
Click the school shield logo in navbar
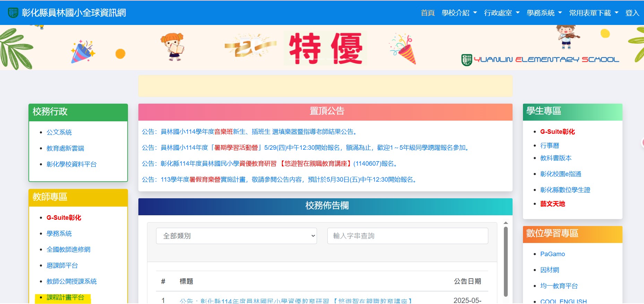(13, 13)
